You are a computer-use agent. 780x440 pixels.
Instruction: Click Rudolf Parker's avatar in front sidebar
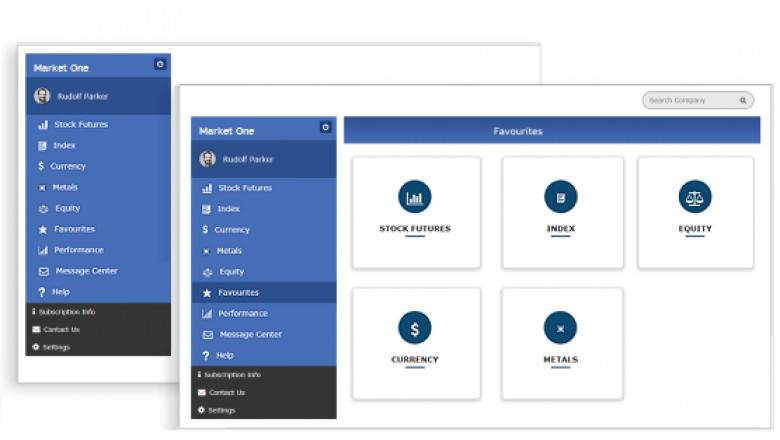(208, 159)
